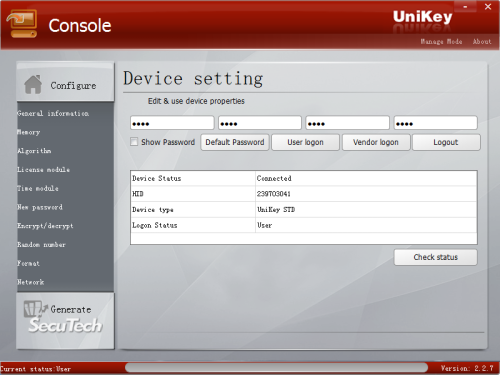
Task: Open the Algorithm page
Action: pos(34,151)
